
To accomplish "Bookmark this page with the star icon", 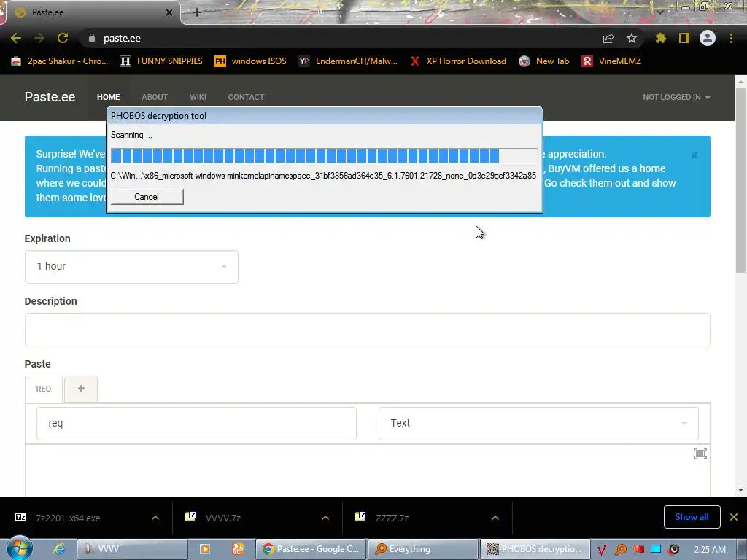I will pos(632,38).
